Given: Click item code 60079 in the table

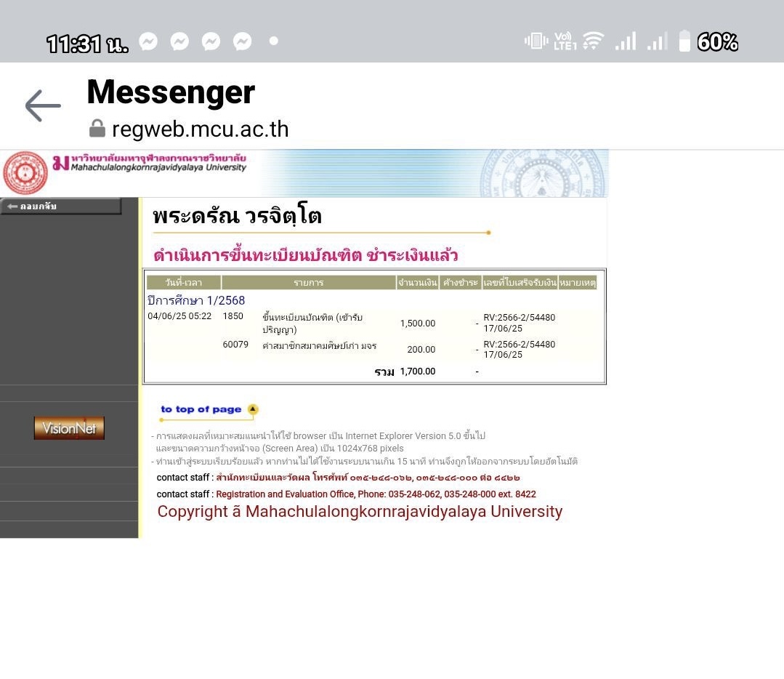Looking at the screenshot, I should [235, 345].
